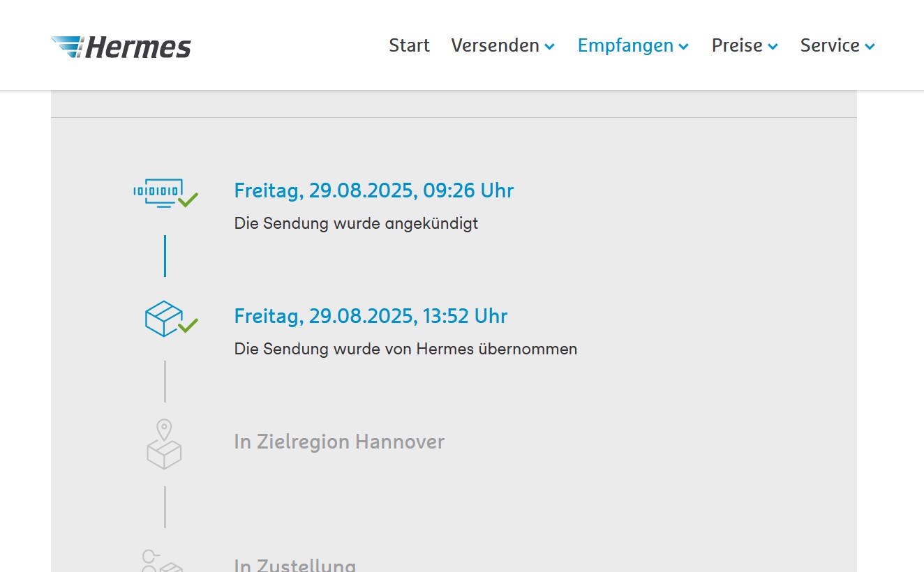
Task: Click the Versenden menu label
Action: [495, 46]
